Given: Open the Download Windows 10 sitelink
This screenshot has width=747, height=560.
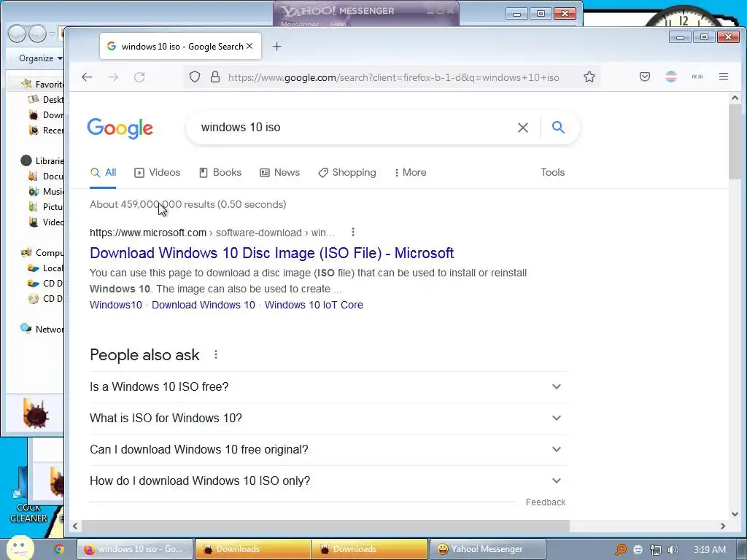Looking at the screenshot, I should (x=204, y=305).
